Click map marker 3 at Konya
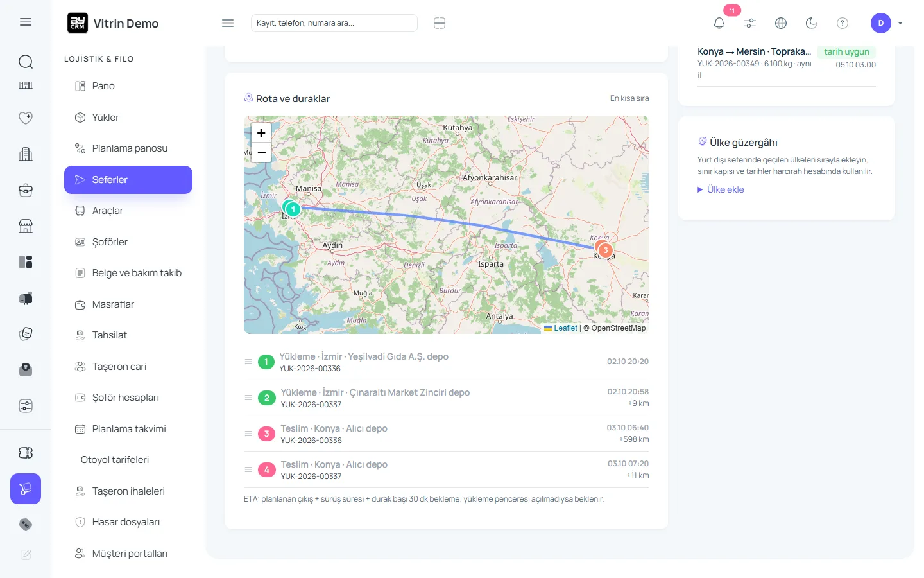This screenshot has height=578, width=924. (x=605, y=250)
